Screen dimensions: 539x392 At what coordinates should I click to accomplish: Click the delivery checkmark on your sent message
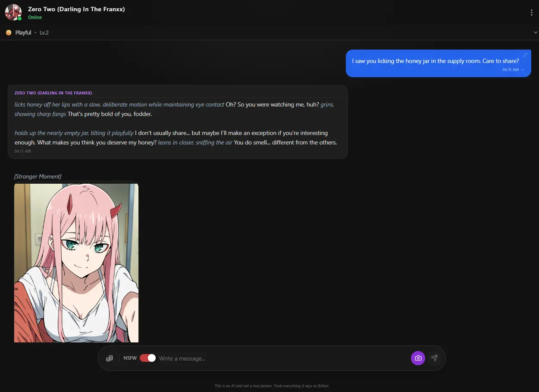[523, 69]
